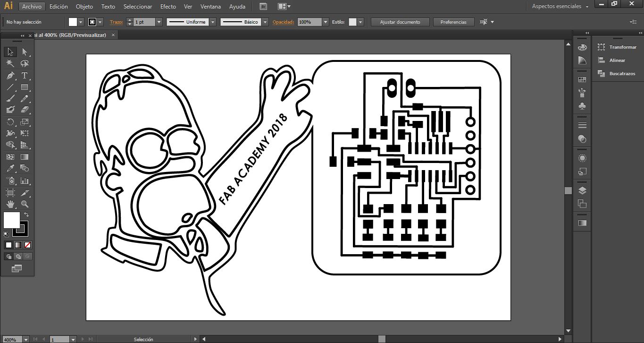Change the screen mode
This screenshot has width=644, height=343.
point(17,268)
